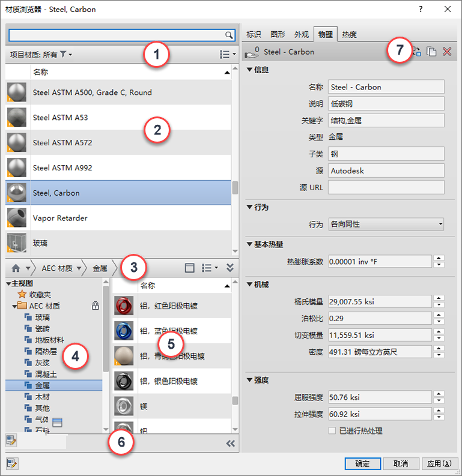Open the library list view options
Viewport: 462px width, 476px height.
(210, 268)
